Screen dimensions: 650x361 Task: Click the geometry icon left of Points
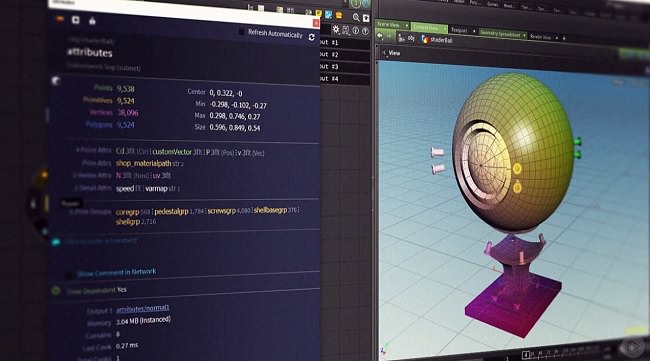click(56, 81)
